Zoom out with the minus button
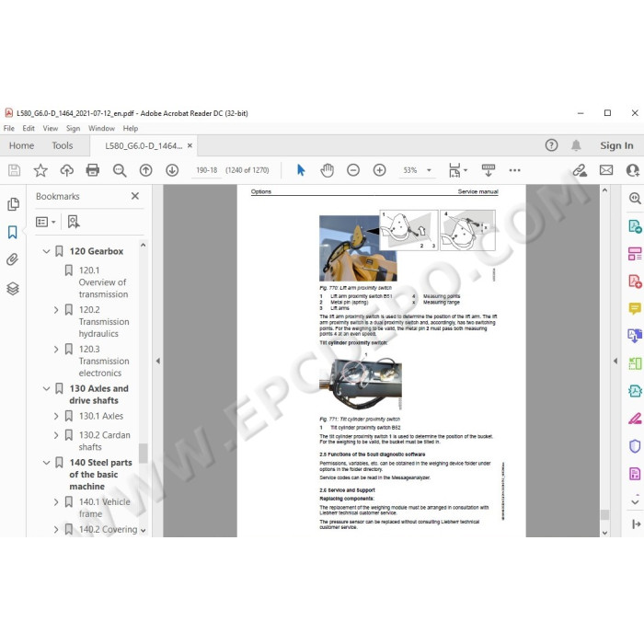 click(x=353, y=170)
